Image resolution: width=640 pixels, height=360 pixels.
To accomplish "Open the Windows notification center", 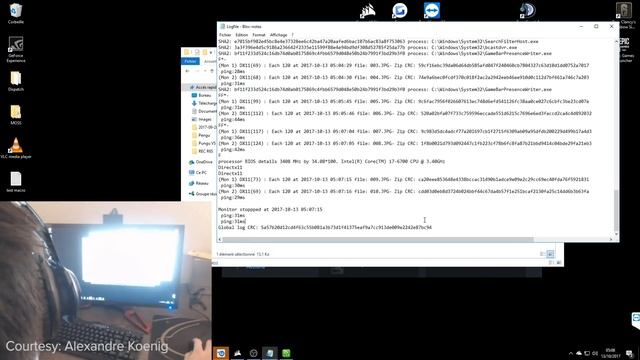I will click(x=630, y=353).
